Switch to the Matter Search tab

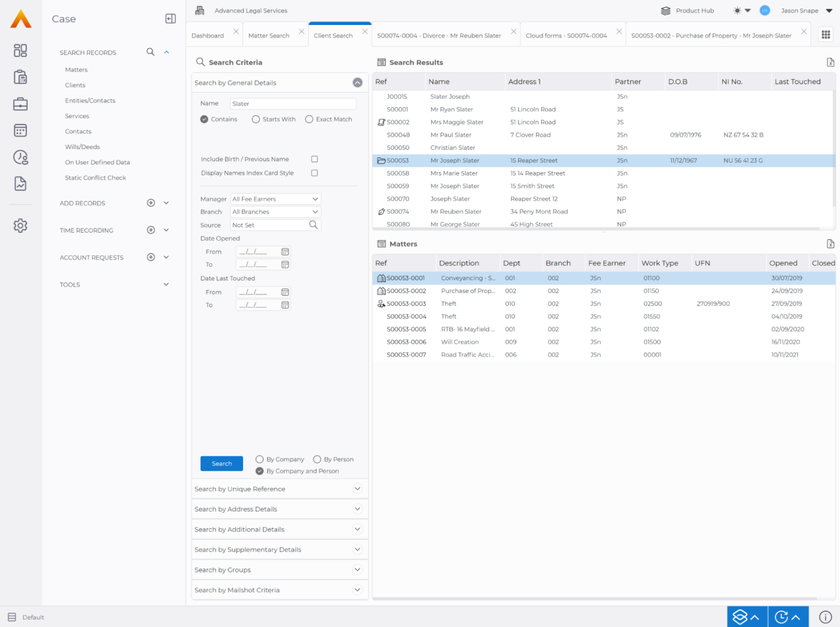click(268, 36)
